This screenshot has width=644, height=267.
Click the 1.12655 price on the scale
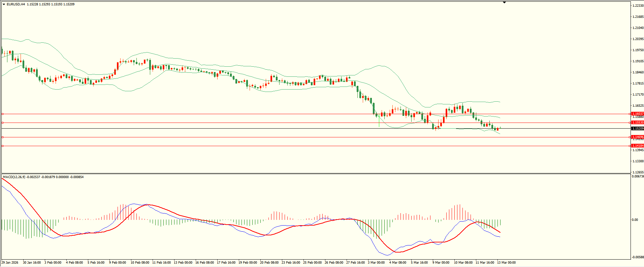point(638,172)
